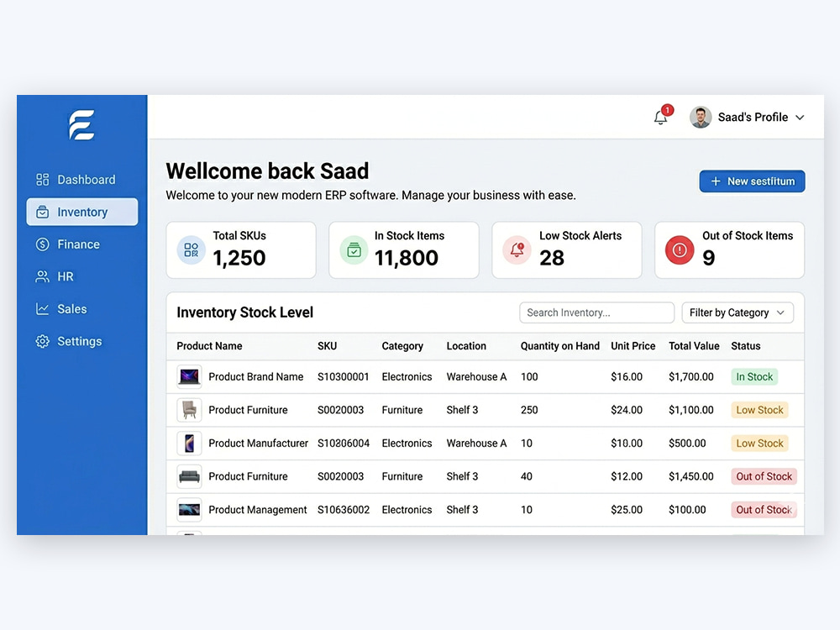
Task: Click the phone thumbnail for Product Manufacturer
Action: tap(189, 443)
